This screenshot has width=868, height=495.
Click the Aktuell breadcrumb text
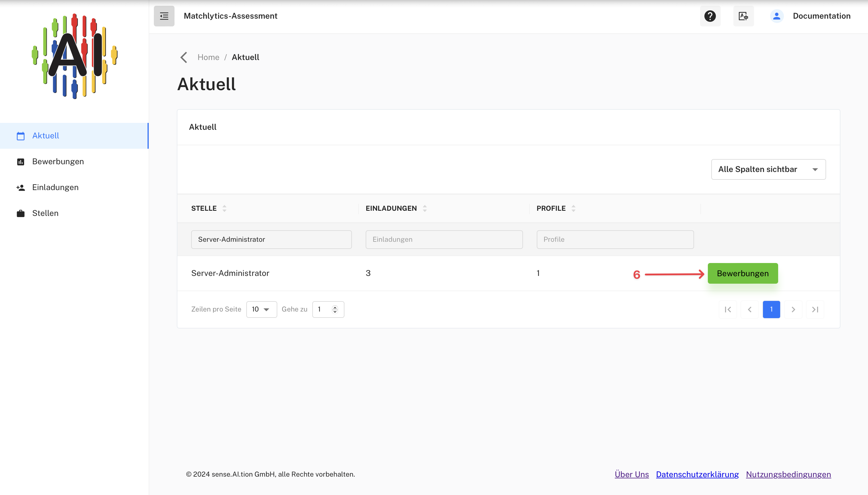pos(245,57)
